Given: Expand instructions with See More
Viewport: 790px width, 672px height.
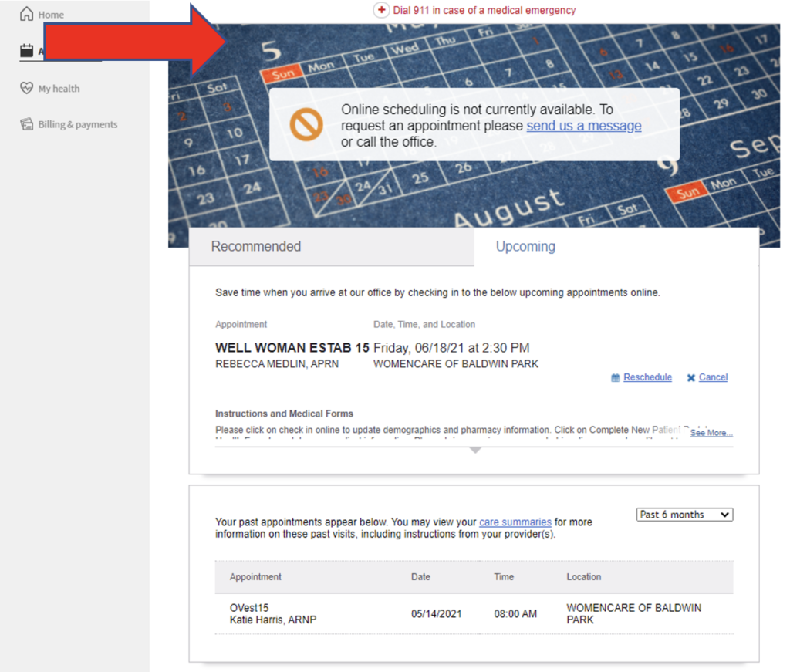Looking at the screenshot, I should click(711, 433).
